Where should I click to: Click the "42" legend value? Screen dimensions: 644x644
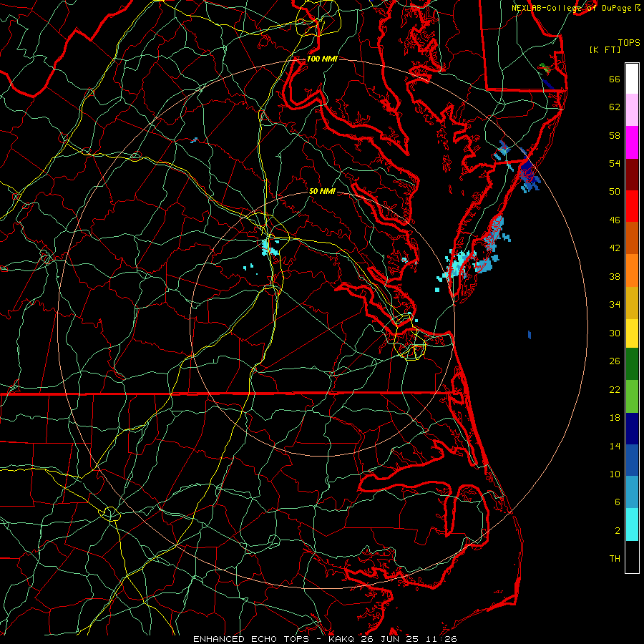coord(615,248)
